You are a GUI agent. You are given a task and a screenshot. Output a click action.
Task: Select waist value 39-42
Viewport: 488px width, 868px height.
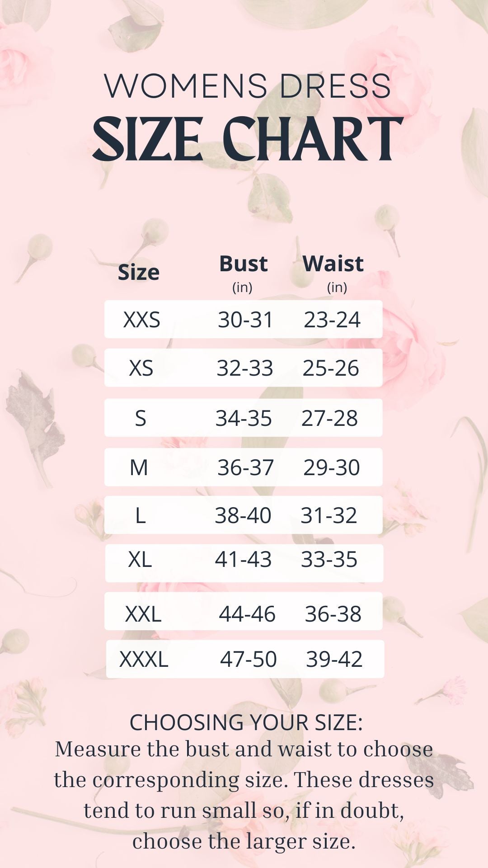(334, 659)
